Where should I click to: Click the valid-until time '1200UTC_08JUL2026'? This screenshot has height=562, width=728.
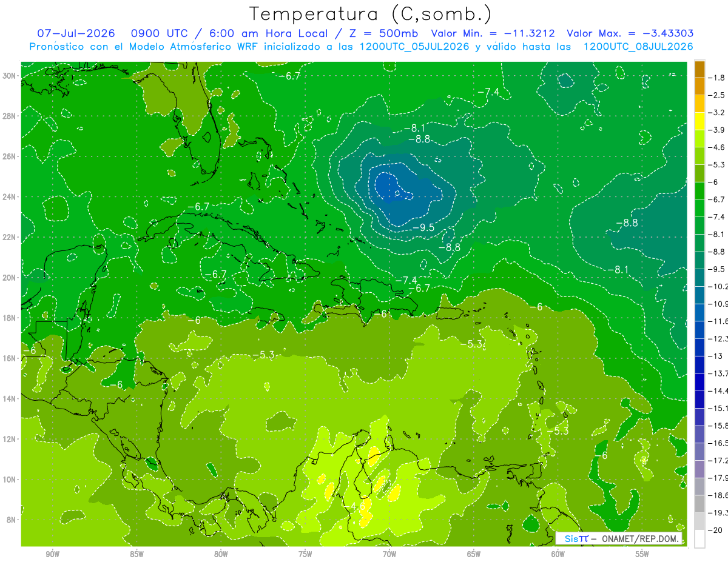click(638, 47)
